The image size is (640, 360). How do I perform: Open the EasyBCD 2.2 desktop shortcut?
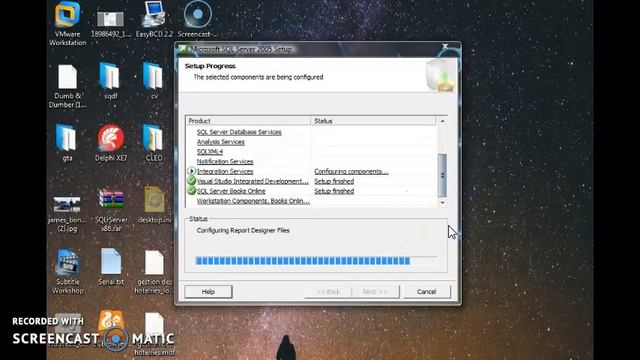(154, 19)
